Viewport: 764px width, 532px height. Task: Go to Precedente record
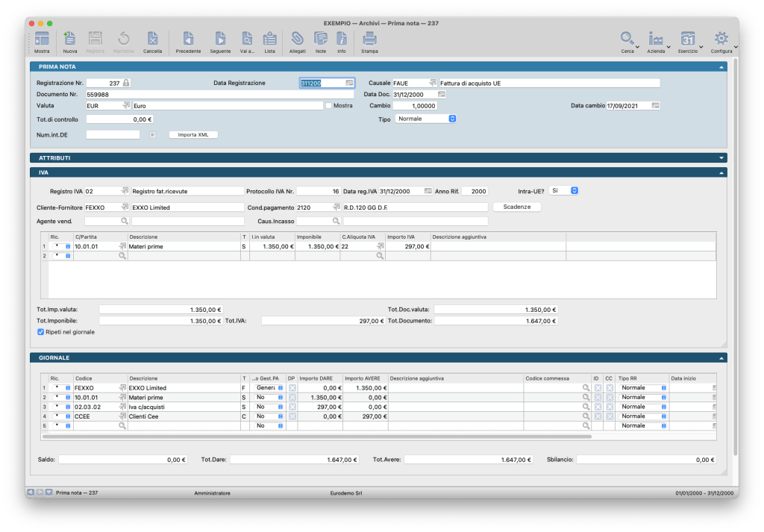188,40
